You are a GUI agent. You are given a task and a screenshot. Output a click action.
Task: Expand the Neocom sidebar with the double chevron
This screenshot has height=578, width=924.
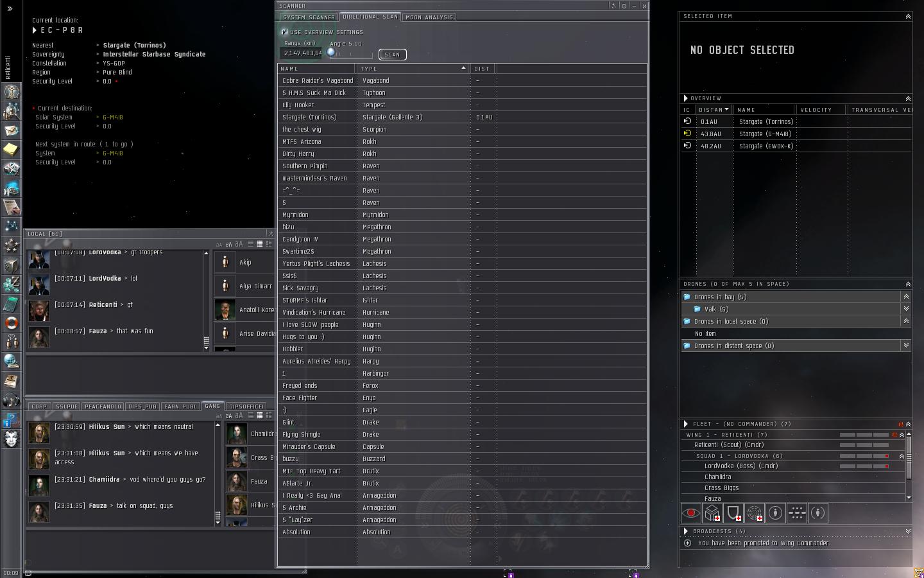click(10, 8)
